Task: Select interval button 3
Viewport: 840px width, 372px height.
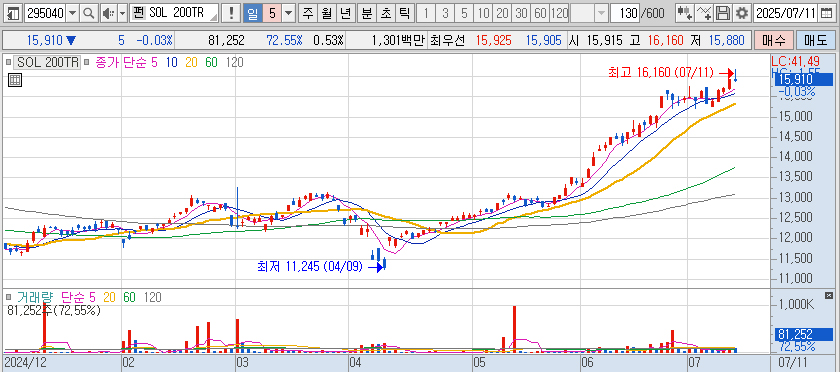Action: 445,13
